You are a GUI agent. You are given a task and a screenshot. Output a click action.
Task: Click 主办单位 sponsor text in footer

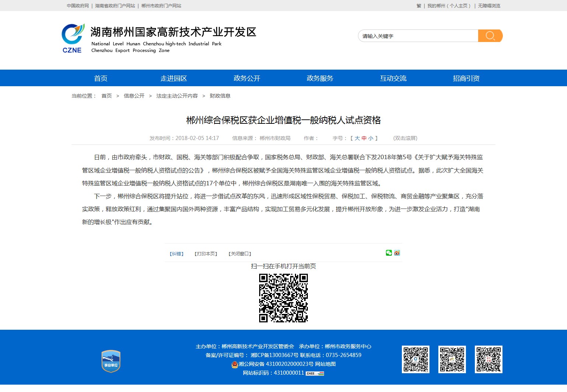(245, 346)
